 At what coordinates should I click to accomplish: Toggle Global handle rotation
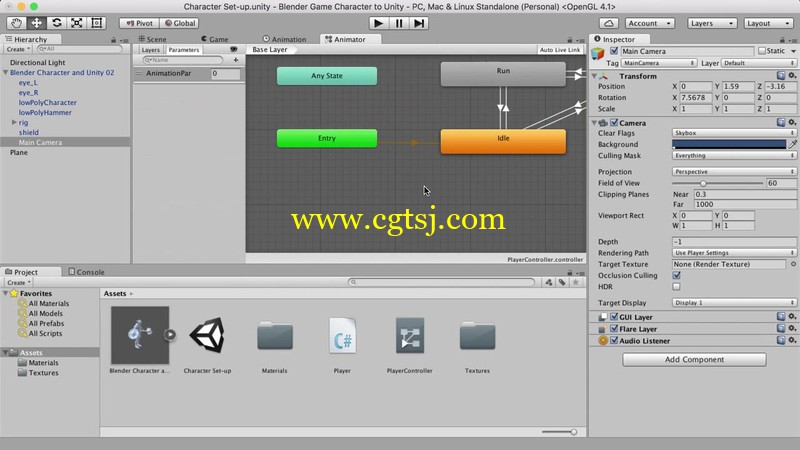180,23
